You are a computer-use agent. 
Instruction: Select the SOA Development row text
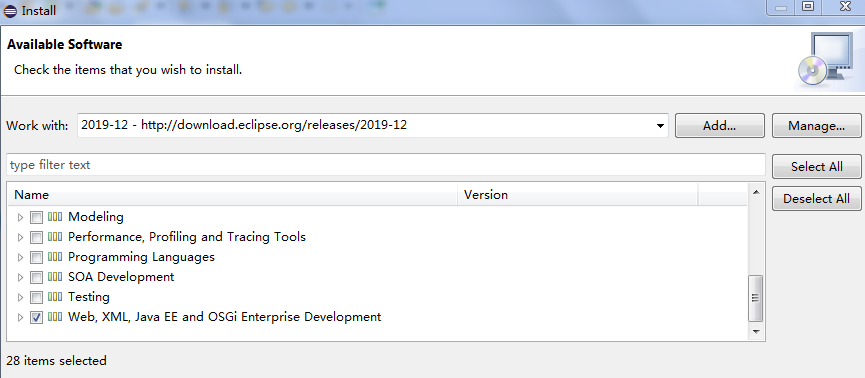[121, 277]
